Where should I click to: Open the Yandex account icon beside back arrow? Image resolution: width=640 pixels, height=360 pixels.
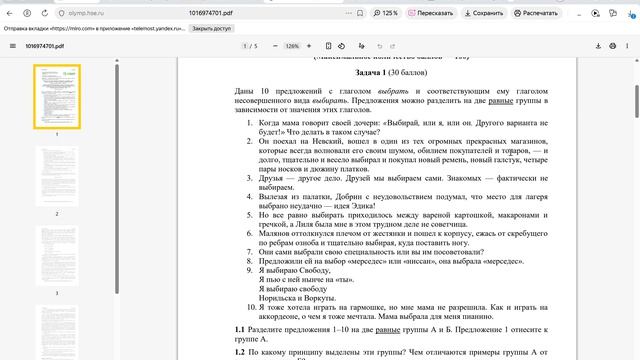27,13
